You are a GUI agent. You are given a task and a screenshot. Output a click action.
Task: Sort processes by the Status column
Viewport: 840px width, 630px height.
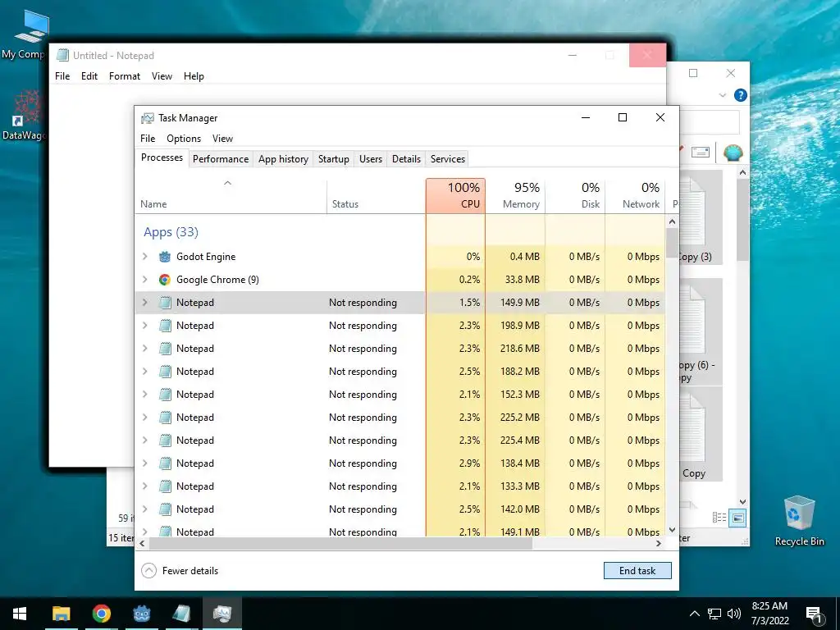[376, 196]
